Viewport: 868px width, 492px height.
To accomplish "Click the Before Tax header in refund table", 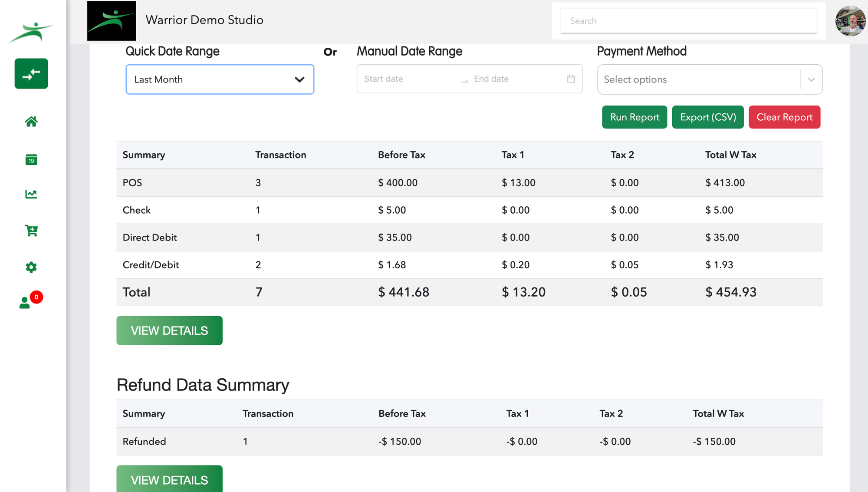I will (x=402, y=414).
